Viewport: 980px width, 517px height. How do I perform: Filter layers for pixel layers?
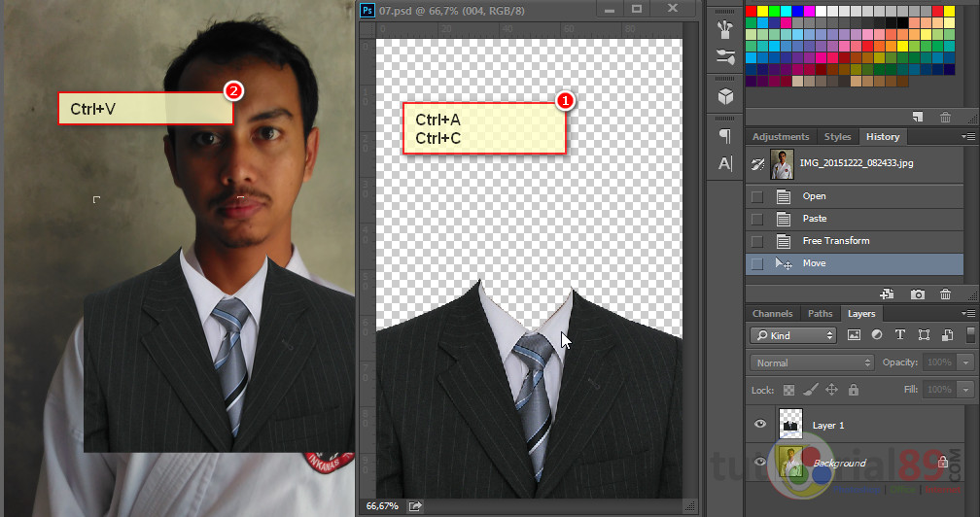click(x=854, y=335)
